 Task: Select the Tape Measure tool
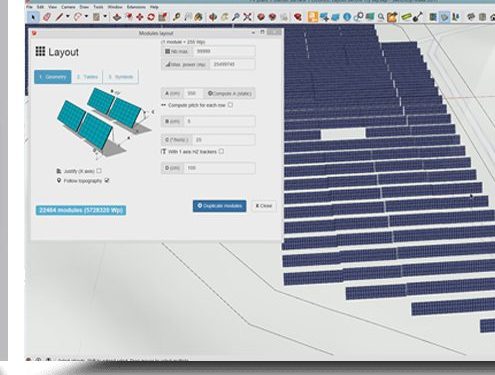point(176,17)
